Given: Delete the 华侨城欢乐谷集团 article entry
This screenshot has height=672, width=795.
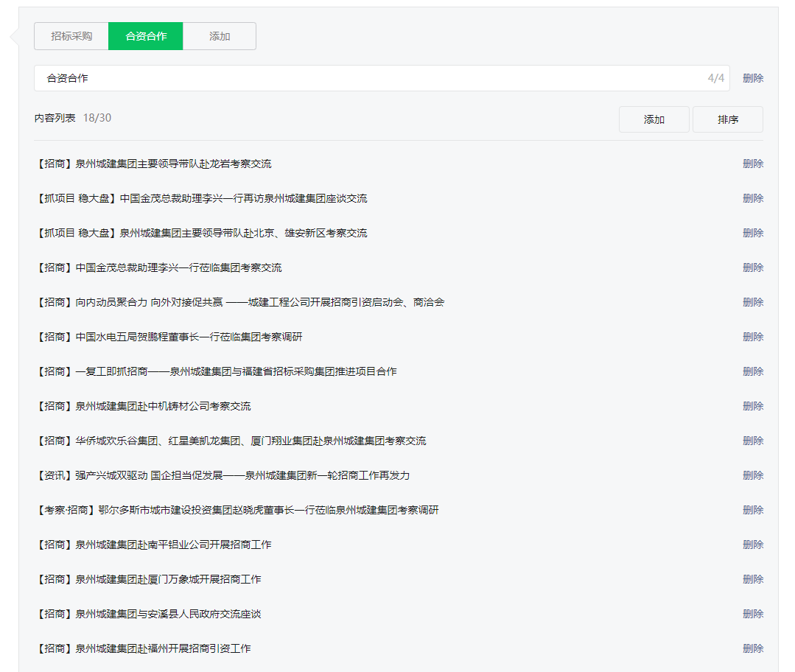Looking at the screenshot, I should pos(752,441).
